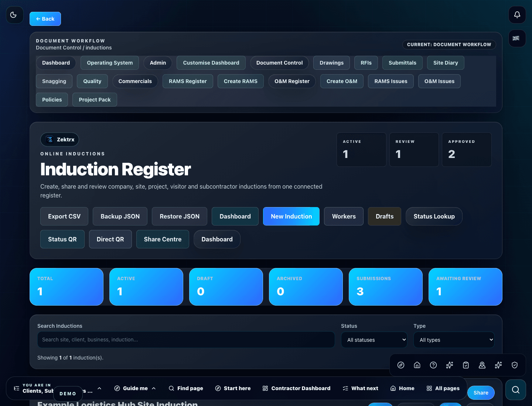The height and width of the screenshot is (406, 532).
Task: Click Start here in bottom bar
Action: pyautogui.click(x=233, y=388)
